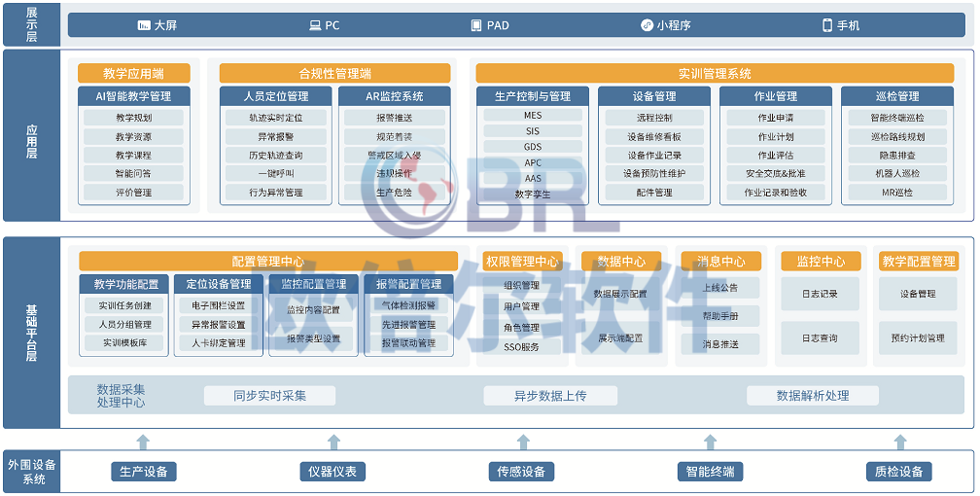Click the 轨迹实时定位 item
The height and width of the screenshot is (496, 980).
pos(275,118)
